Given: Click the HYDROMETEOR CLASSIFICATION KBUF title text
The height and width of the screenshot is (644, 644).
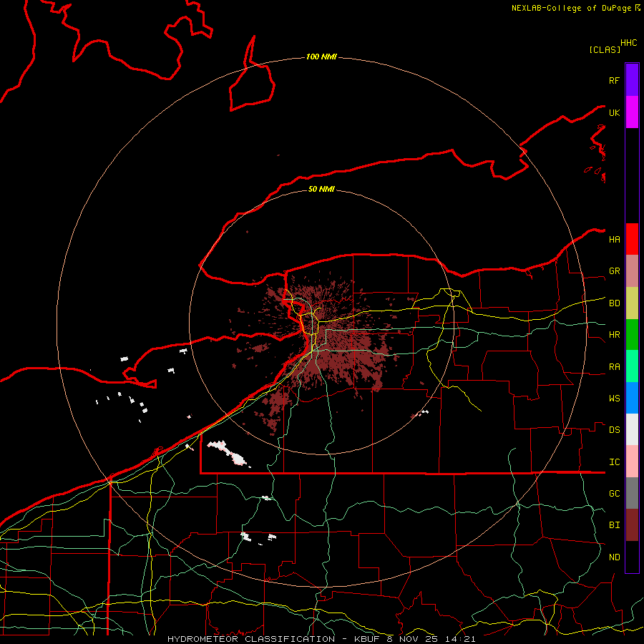Looking at the screenshot, I should 321,639.
